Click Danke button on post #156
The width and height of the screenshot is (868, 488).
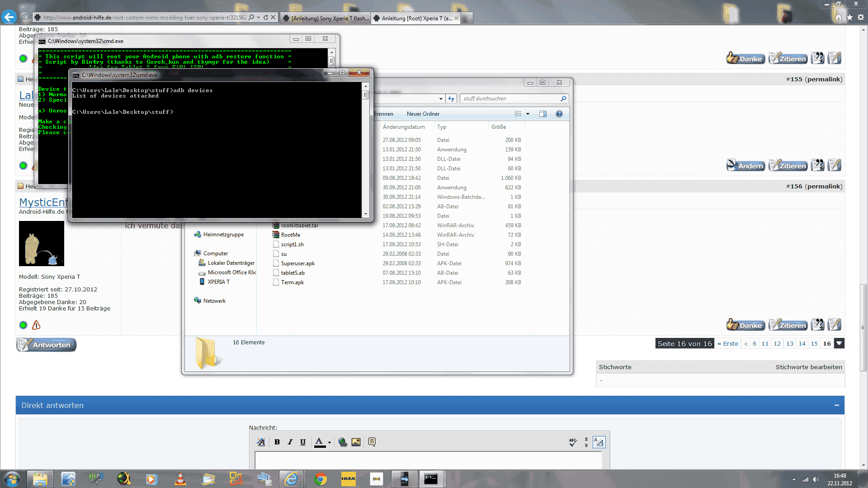[746, 325]
